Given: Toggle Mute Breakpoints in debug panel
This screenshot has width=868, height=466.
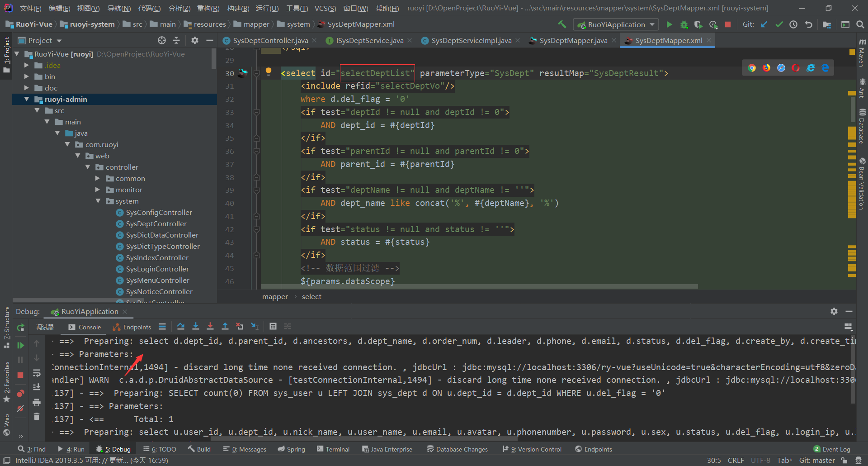Looking at the screenshot, I should 20,408.
